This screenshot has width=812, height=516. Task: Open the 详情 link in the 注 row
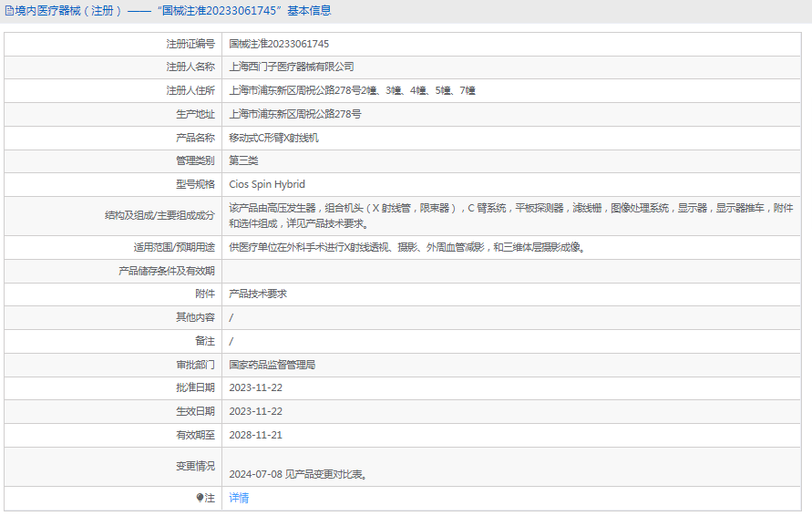(x=239, y=498)
